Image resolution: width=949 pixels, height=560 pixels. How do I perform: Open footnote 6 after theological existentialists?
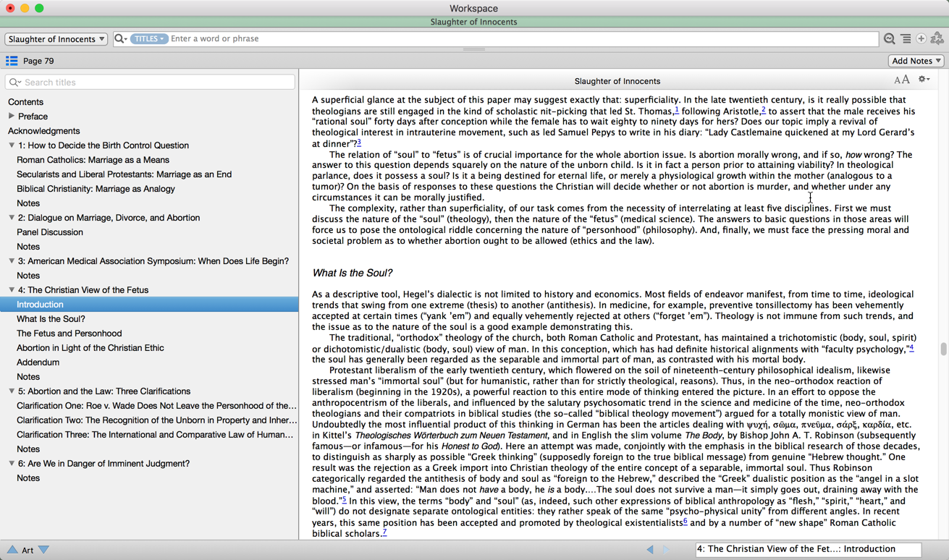(x=685, y=521)
